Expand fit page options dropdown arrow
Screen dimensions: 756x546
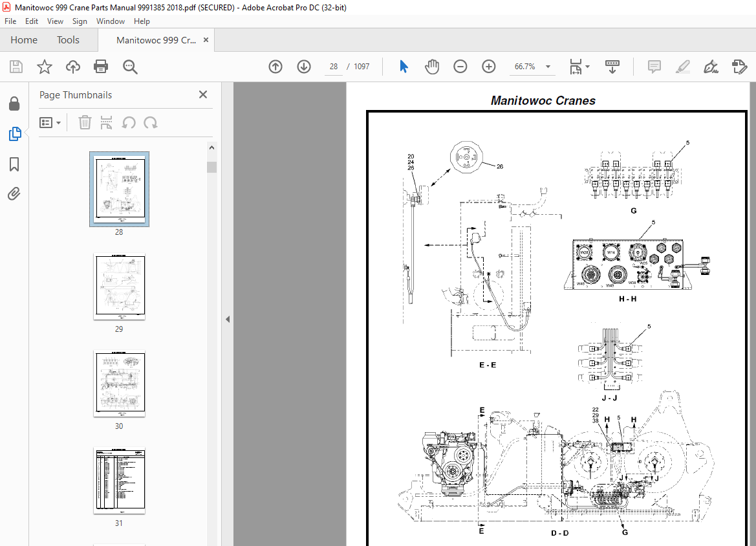(587, 67)
